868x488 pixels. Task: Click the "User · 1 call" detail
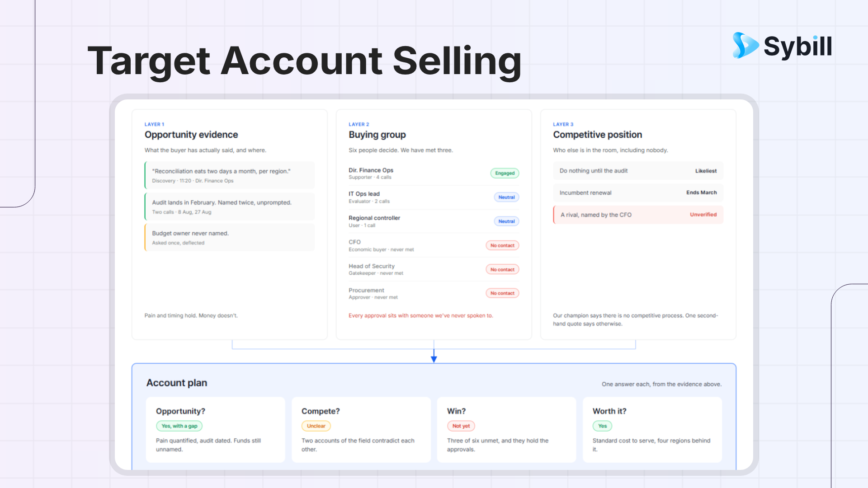pos(362,225)
